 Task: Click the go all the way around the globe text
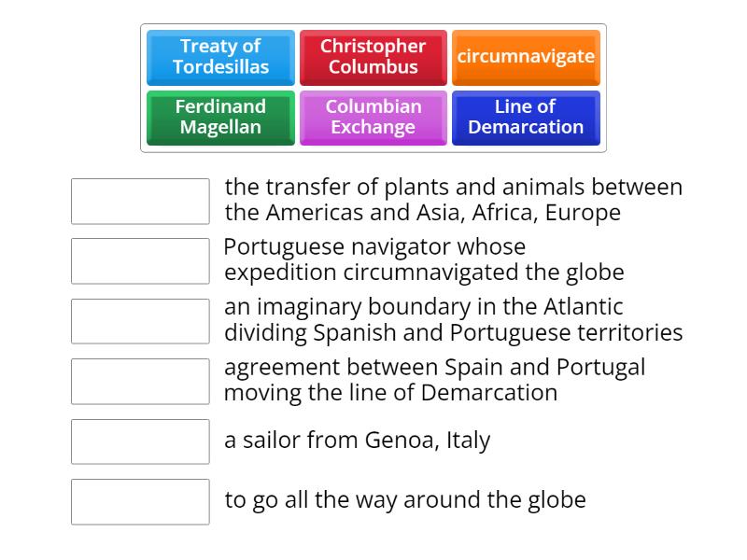(406, 499)
